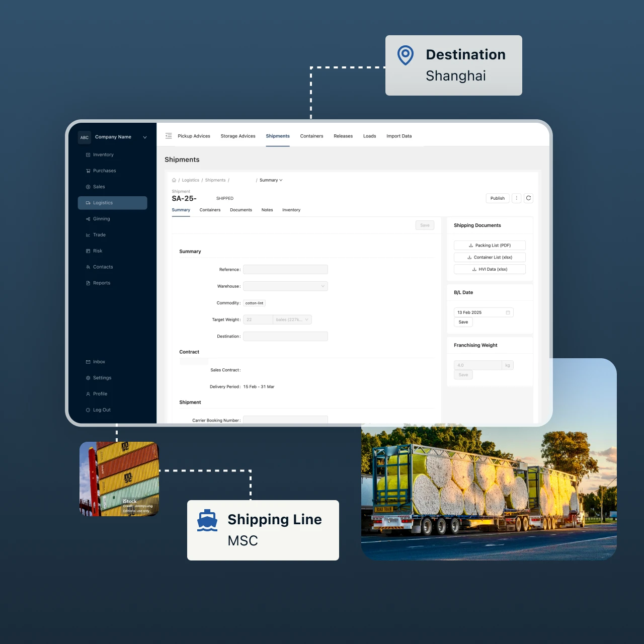Select the Shipments tab in the top bar
The height and width of the screenshot is (644, 644).
click(278, 136)
